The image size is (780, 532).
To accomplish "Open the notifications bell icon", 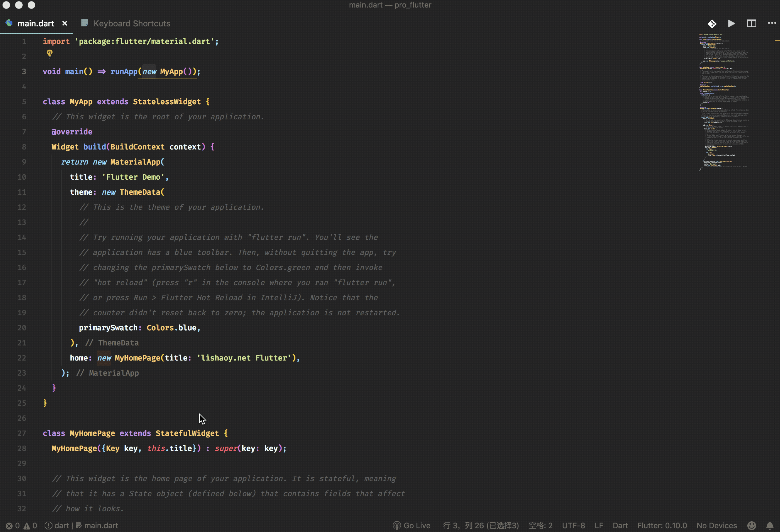I will point(770,525).
